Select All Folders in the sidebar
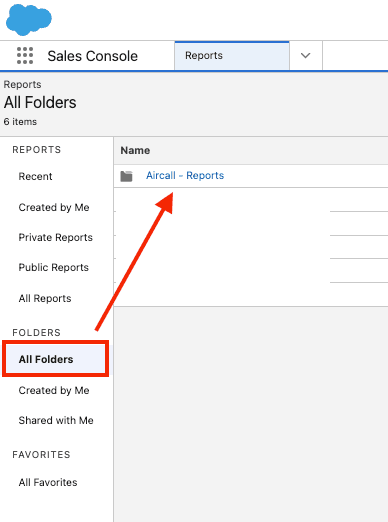388x522 pixels. click(56, 359)
